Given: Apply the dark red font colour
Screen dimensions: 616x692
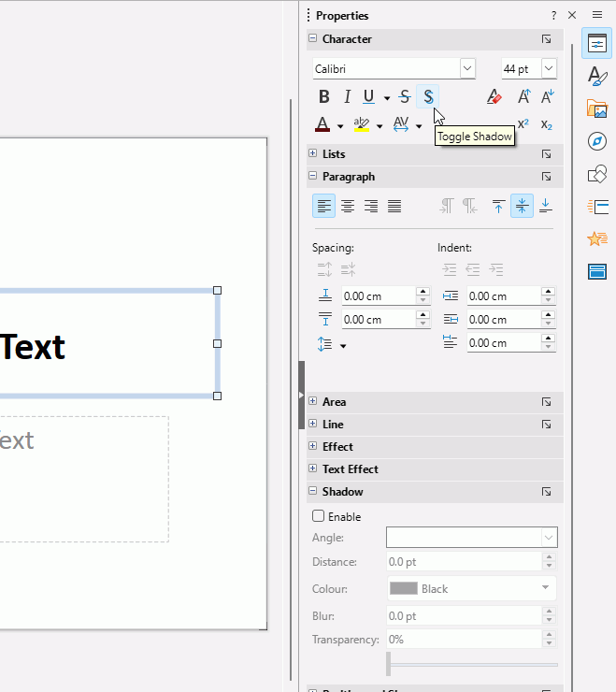Looking at the screenshot, I should pyautogui.click(x=322, y=124).
